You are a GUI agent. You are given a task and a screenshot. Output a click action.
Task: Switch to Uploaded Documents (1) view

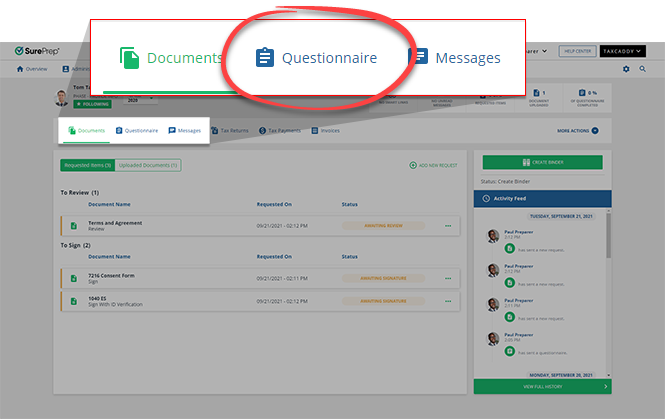pyautogui.click(x=148, y=165)
